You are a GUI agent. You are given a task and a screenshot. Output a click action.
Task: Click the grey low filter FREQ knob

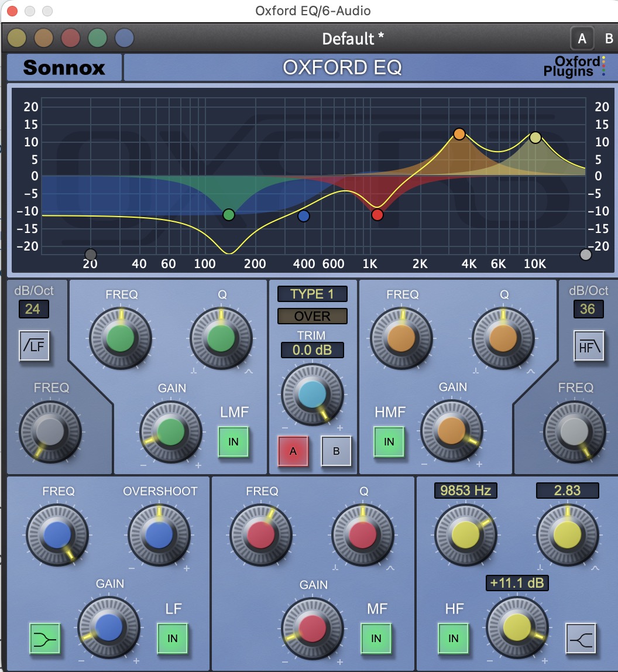(50, 431)
